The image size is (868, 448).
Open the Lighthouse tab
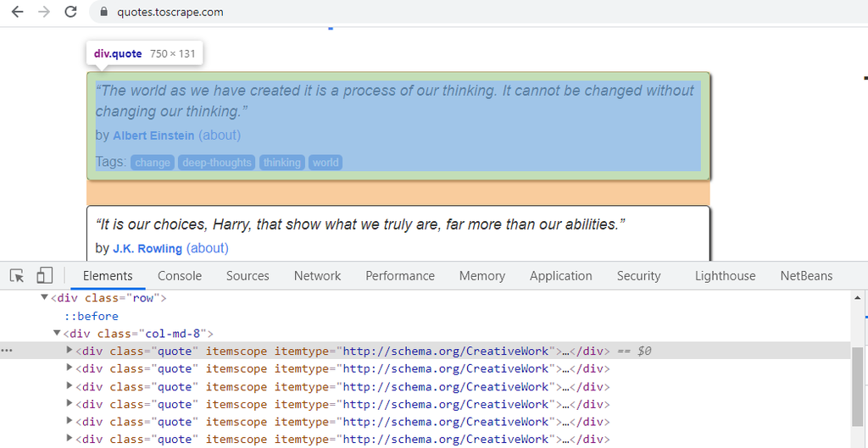click(x=725, y=276)
